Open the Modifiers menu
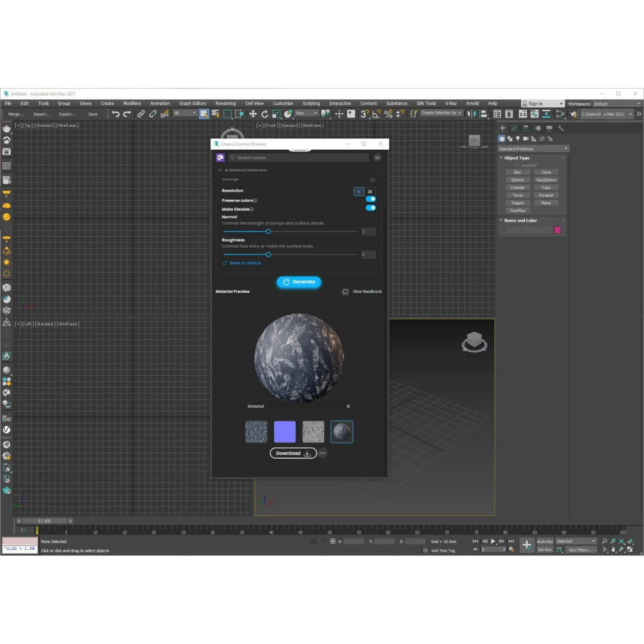644x644 pixels. tap(132, 103)
